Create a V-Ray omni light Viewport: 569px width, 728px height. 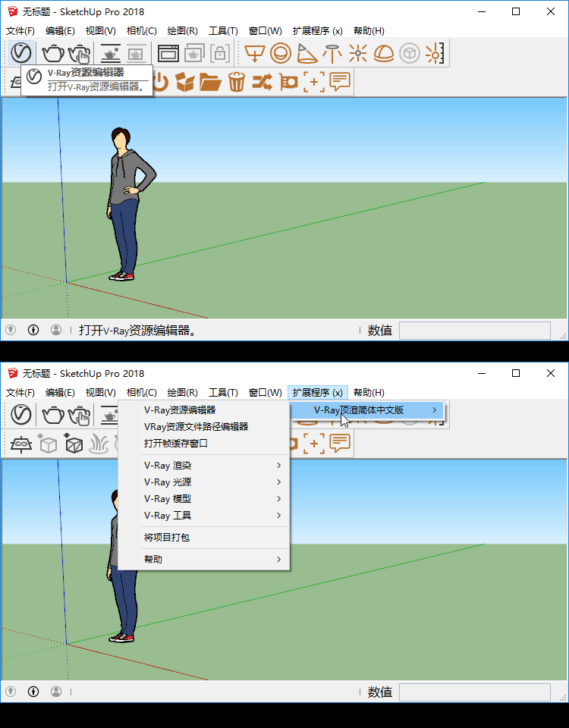point(357,53)
